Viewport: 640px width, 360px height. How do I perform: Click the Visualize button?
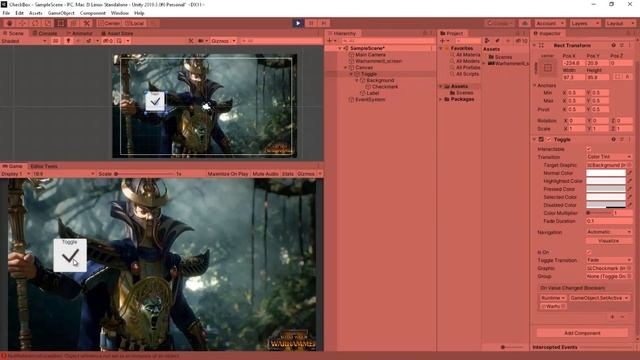(609, 241)
